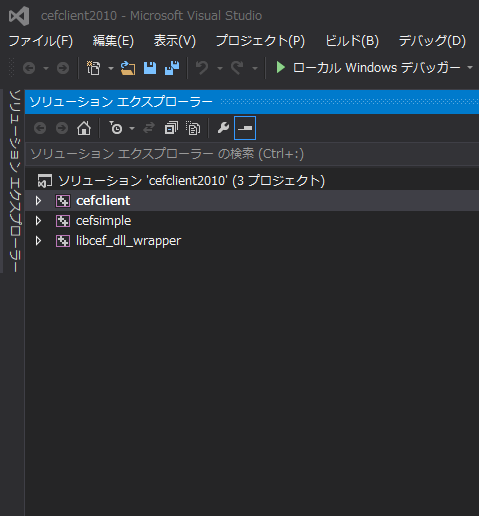
Task: Open the デバッグ(D) menu
Action: pos(432,41)
